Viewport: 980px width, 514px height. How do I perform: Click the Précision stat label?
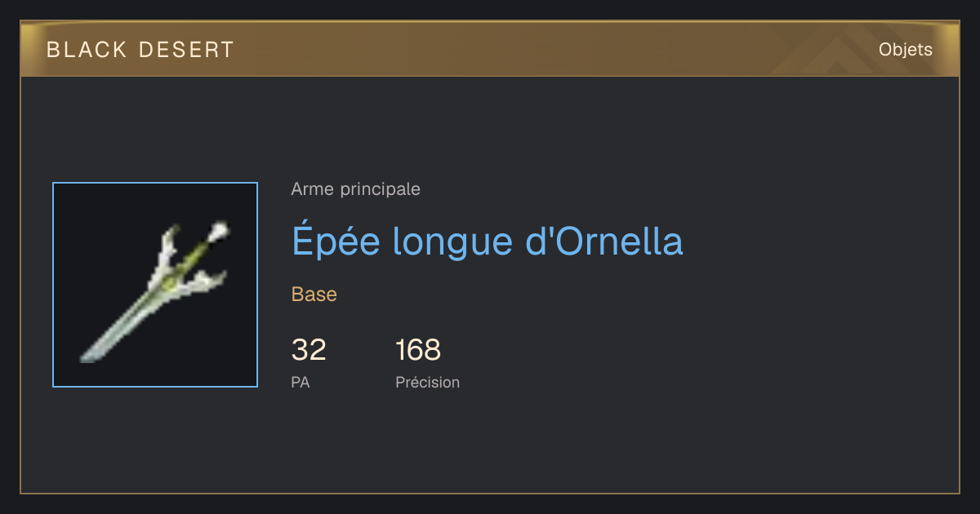[x=428, y=382]
